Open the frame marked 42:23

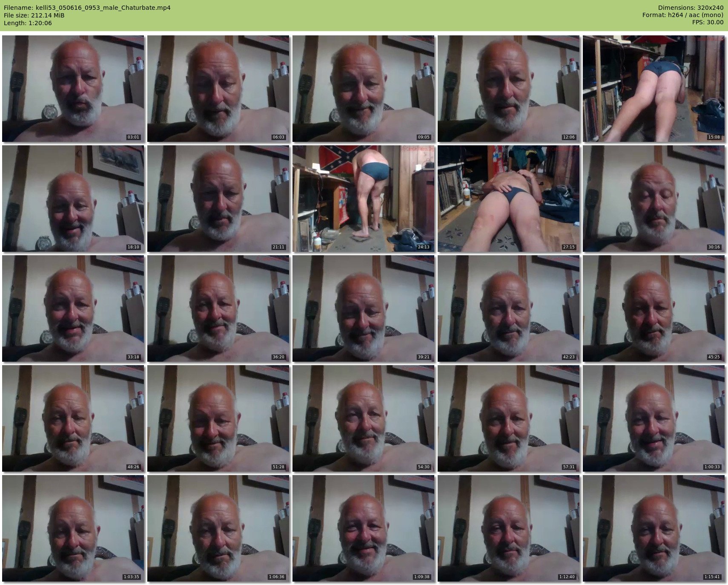click(509, 308)
